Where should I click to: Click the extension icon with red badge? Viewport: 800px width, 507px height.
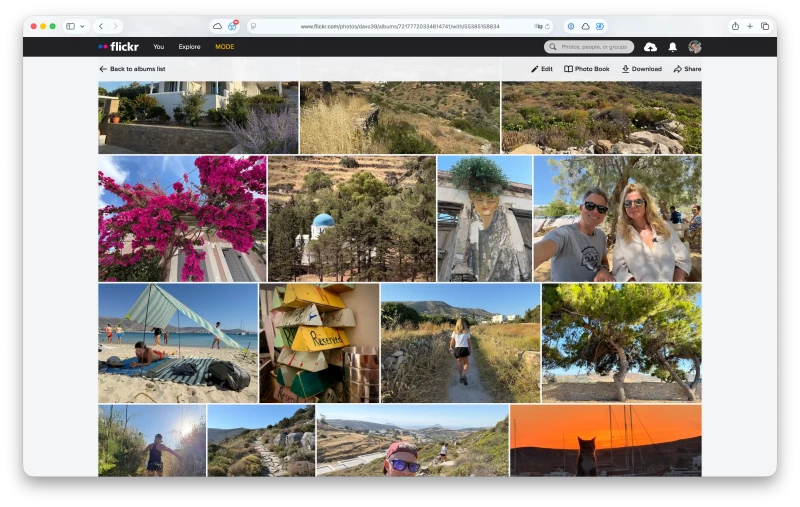click(x=233, y=26)
